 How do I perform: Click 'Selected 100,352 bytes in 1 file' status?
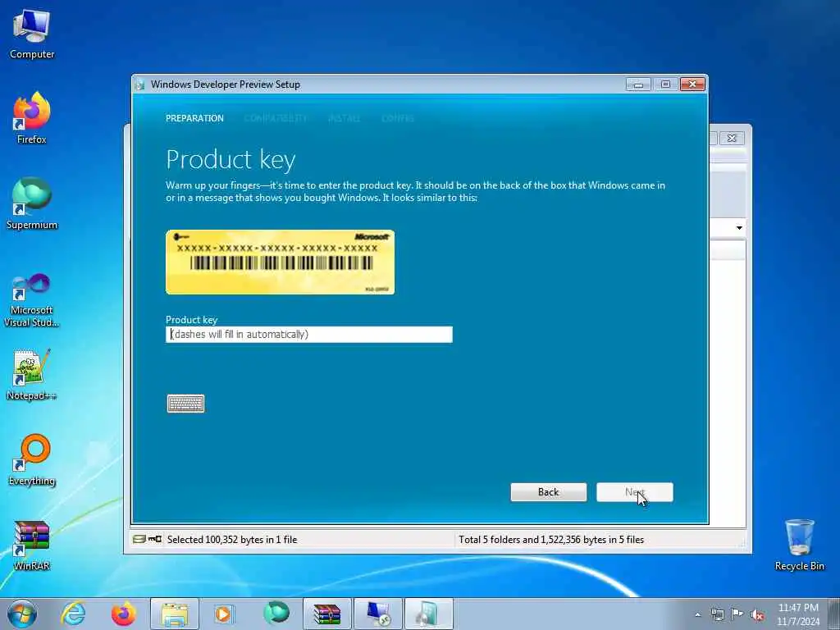(x=232, y=540)
